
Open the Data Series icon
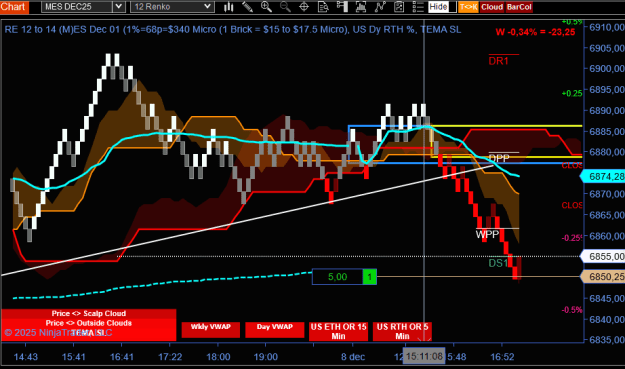click(361, 7)
